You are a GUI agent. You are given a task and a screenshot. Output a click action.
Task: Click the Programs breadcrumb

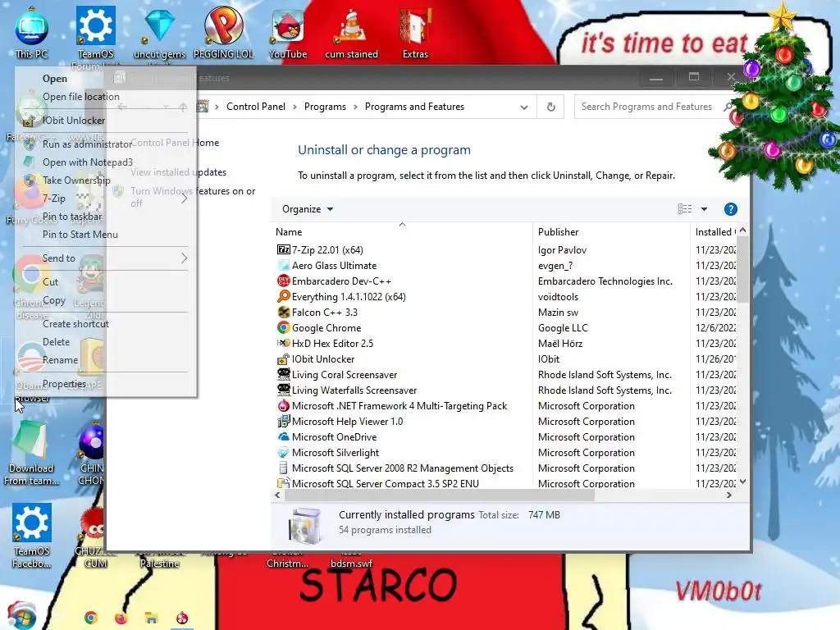(325, 107)
